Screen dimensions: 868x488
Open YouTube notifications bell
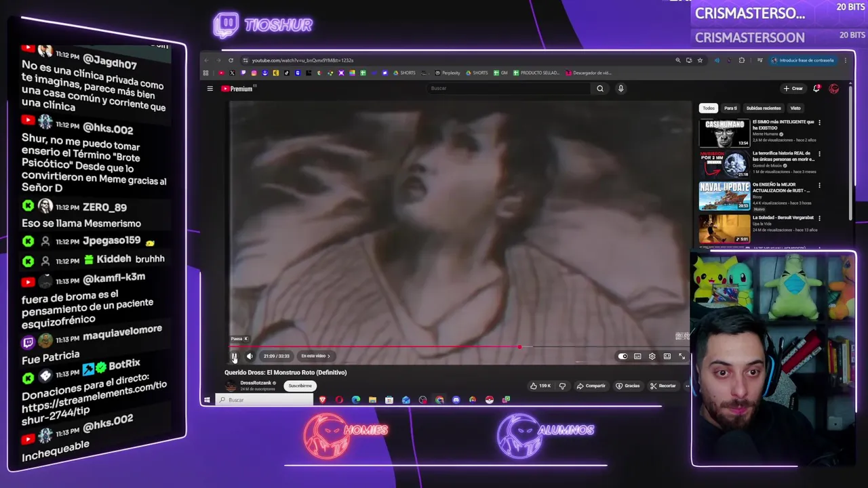816,88
